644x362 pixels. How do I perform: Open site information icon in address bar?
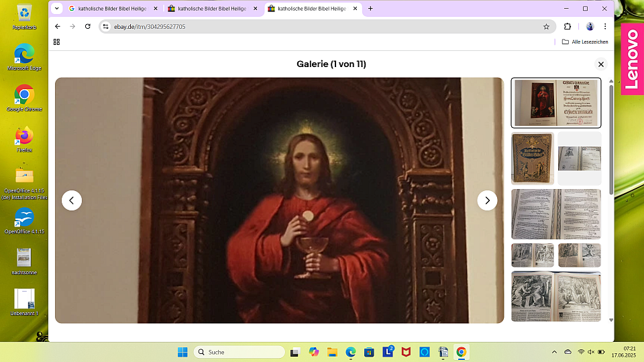point(106,26)
